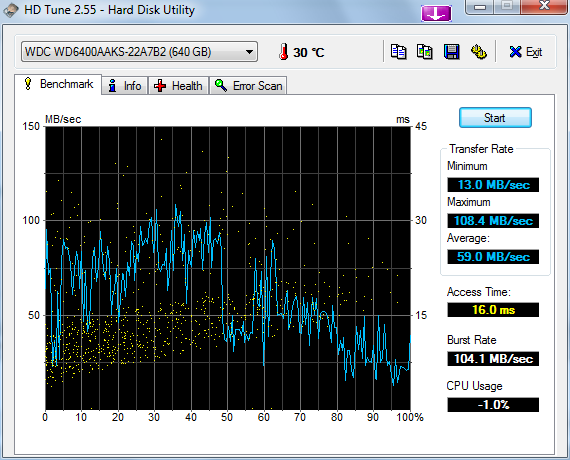Click the Transfer Rate group label
The height and width of the screenshot is (460, 570).
click(x=481, y=149)
